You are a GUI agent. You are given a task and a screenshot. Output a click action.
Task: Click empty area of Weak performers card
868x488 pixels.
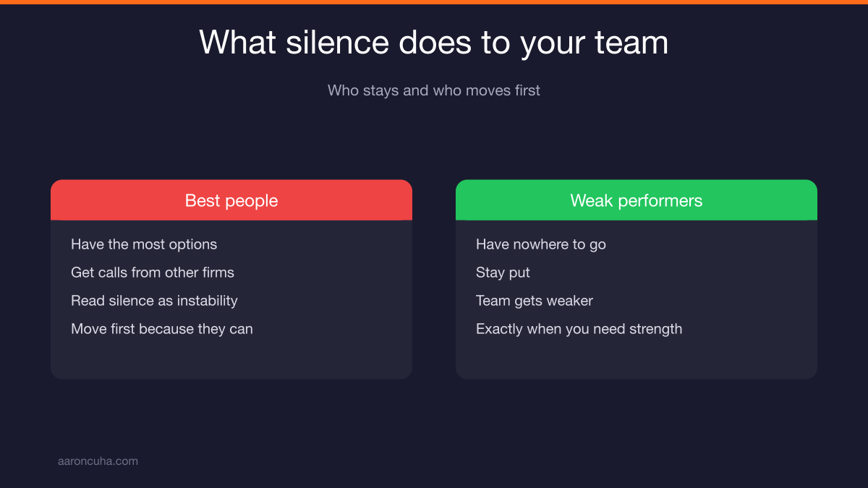(x=637, y=358)
